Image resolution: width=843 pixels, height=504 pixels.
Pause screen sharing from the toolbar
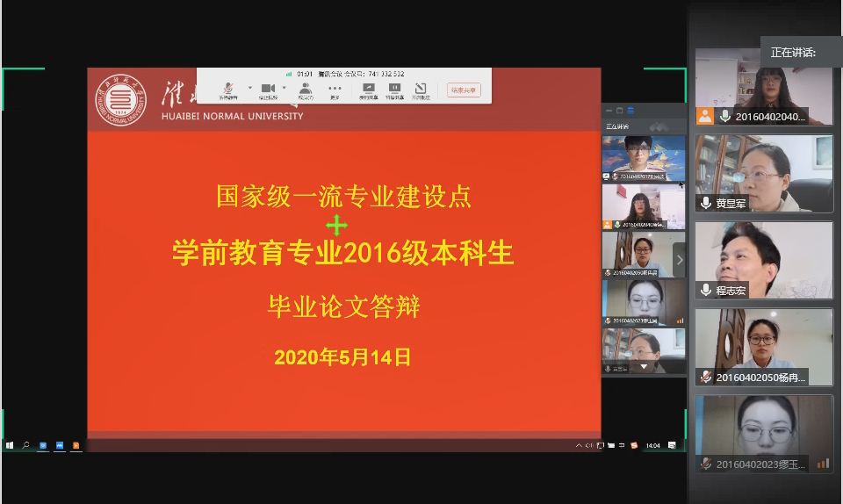(x=394, y=89)
